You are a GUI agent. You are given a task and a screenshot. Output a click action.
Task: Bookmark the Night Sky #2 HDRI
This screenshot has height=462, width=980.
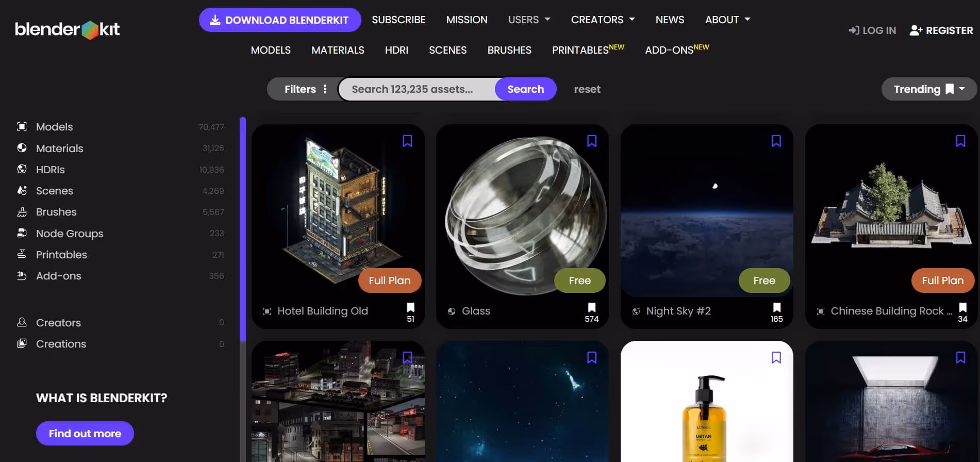click(x=776, y=141)
